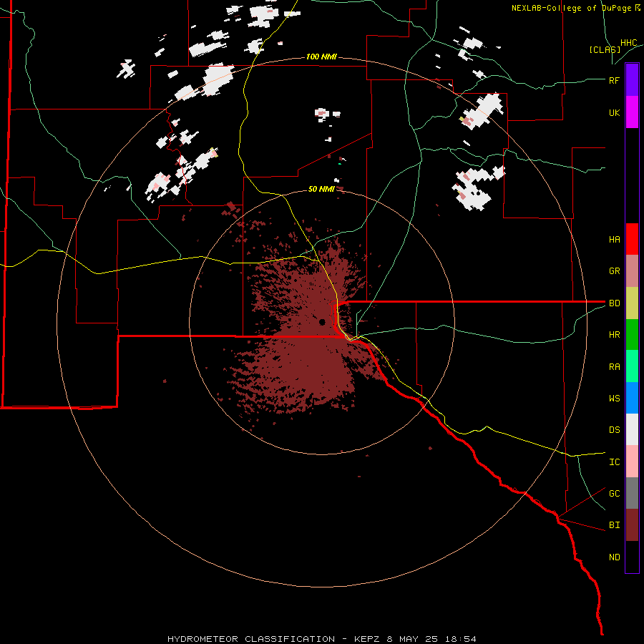Click the WS legend label text
This screenshot has width=644, height=644.
pyautogui.click(x=614, y=398)
